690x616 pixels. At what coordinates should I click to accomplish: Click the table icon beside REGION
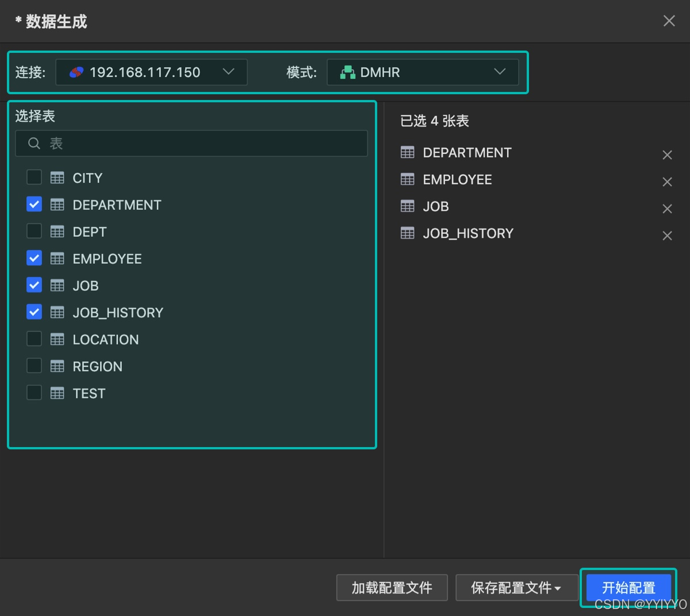pos(57,365)
